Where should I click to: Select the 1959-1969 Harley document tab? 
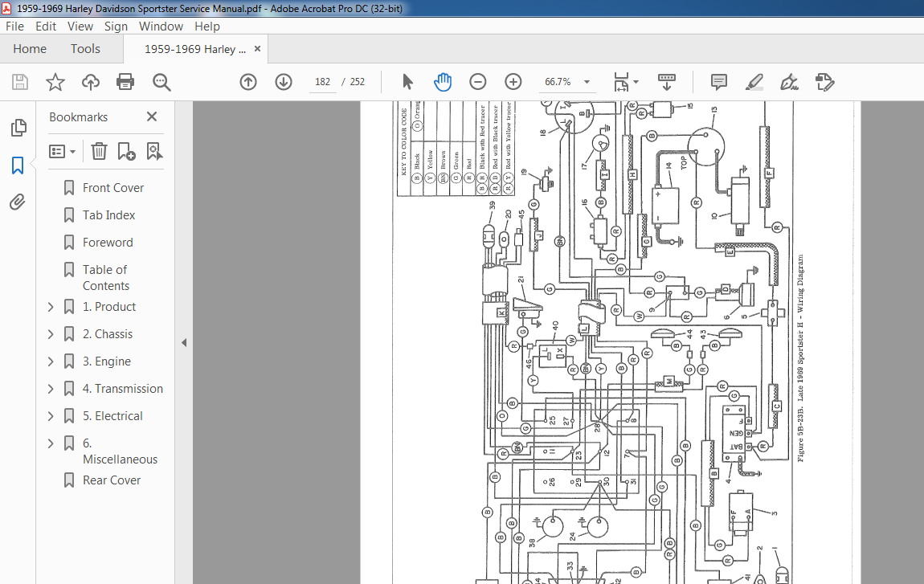(x=195, y=49)
